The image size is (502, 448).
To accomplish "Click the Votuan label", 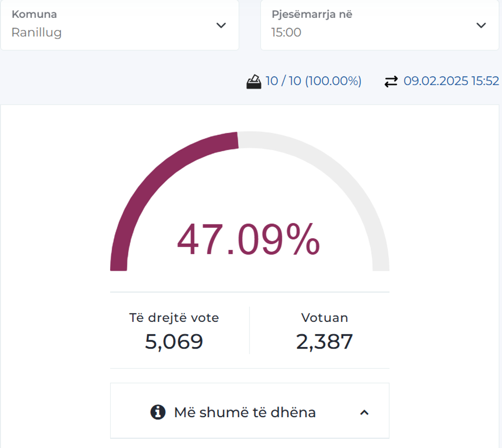I will click(324, 318).
